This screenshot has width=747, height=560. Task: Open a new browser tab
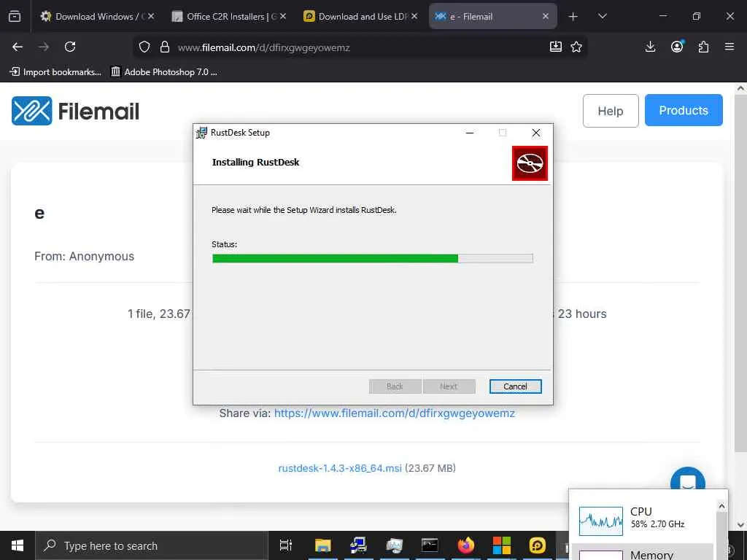coord(573,17)
